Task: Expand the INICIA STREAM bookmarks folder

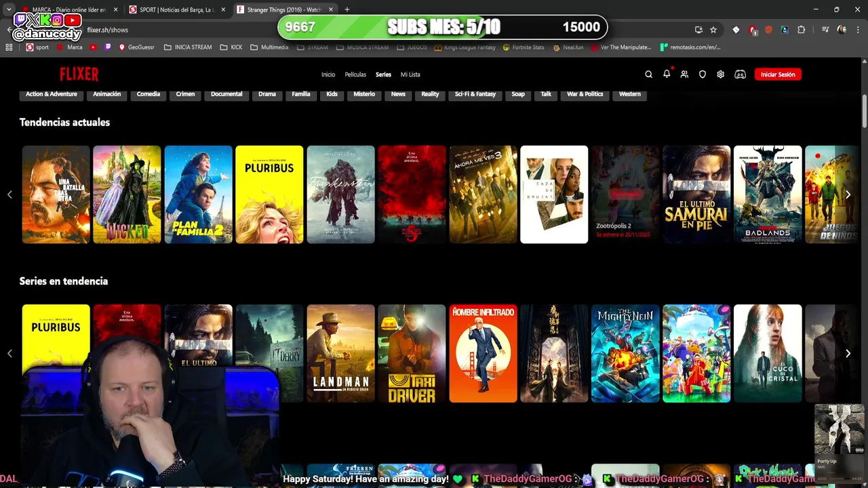Action: pos(188,47)
